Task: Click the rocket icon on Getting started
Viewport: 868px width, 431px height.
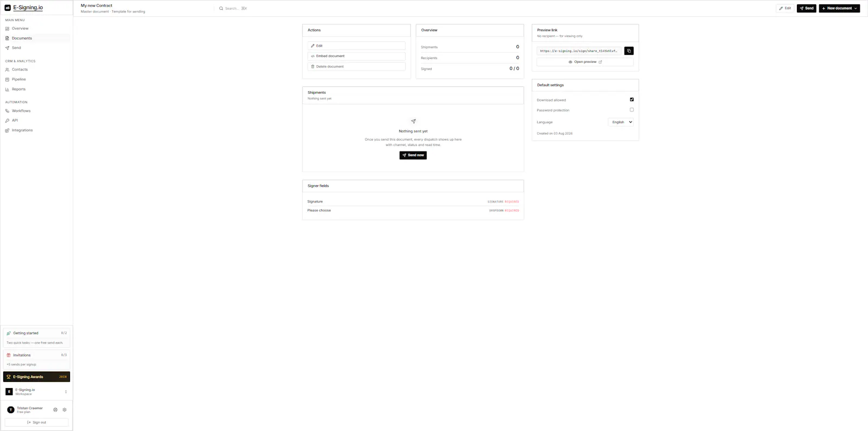Action: (x=9, y=333)
